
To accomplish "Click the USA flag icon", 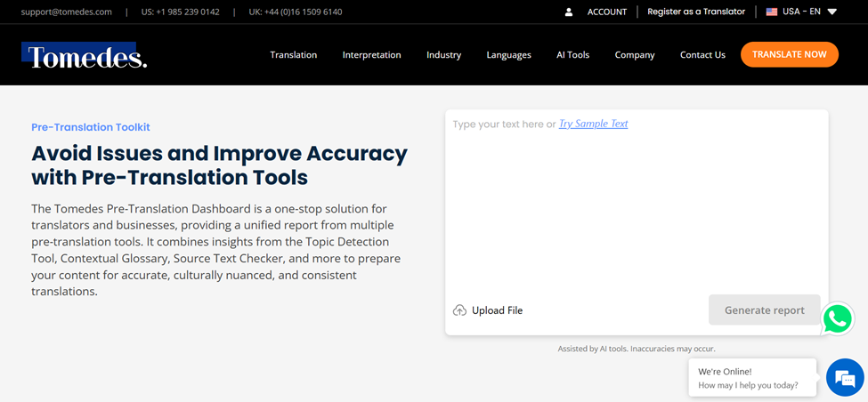I will coord(772,12).
